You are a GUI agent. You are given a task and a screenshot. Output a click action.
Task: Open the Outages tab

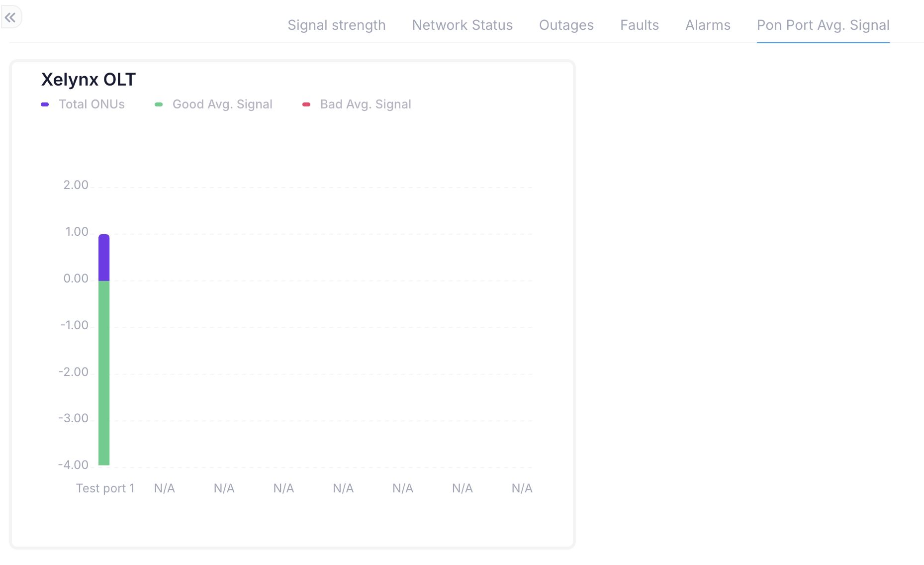[x=566, y=25]
